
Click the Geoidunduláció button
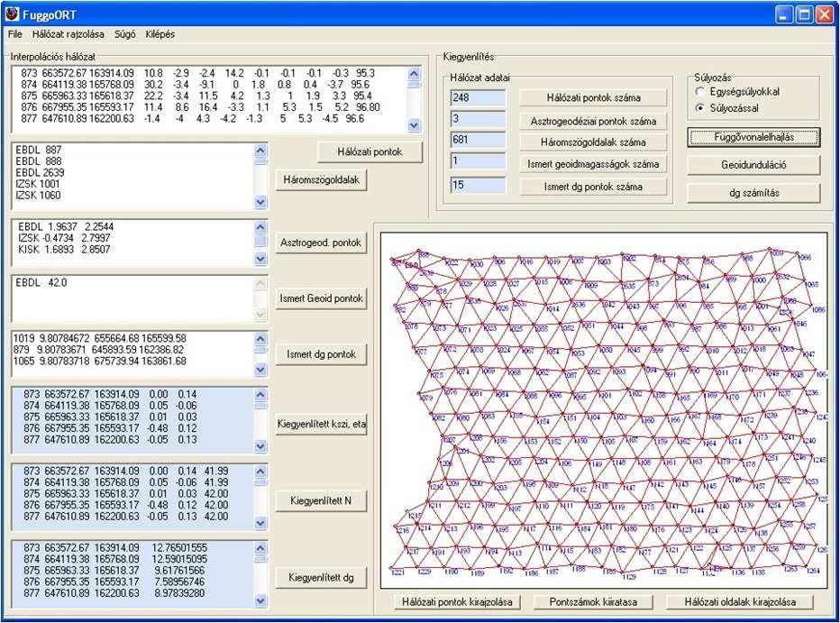pyautogui.click(x=753, y=165)
